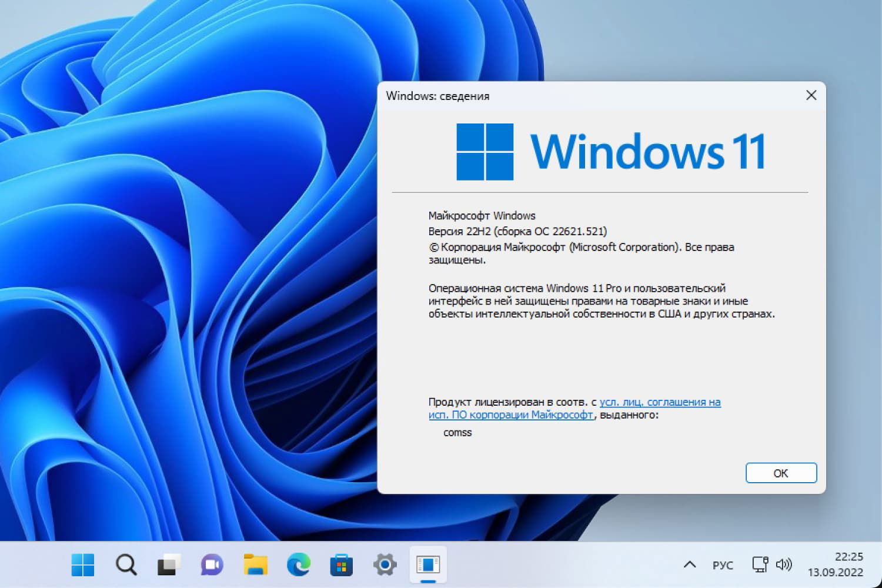Open the volume speaker tray icon
Image resolution: width=882 pixels, height=588 pixels.
coord(784,565)
